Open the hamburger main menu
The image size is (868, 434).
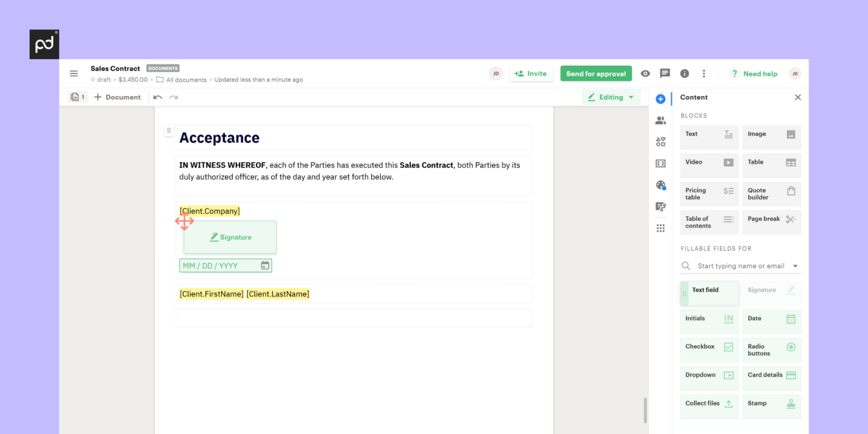point(73,73)
